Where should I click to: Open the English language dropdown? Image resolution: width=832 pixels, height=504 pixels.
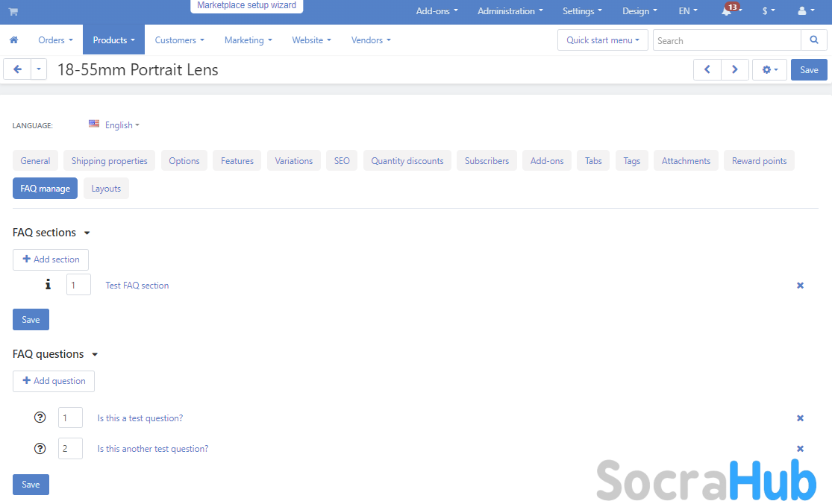pyautogui.click(x=115, y=125)
